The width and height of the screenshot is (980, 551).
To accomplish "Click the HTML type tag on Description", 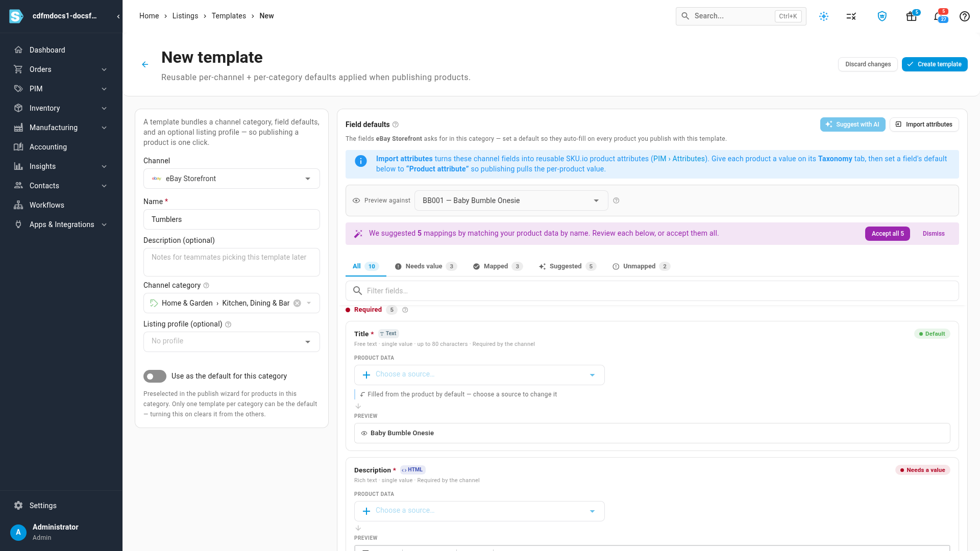I will (x=412, y=470).
